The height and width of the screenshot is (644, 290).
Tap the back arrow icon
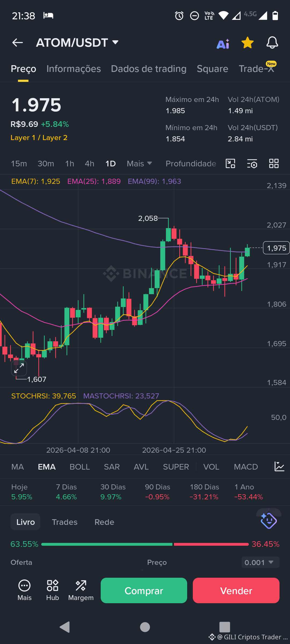[17, 42]
